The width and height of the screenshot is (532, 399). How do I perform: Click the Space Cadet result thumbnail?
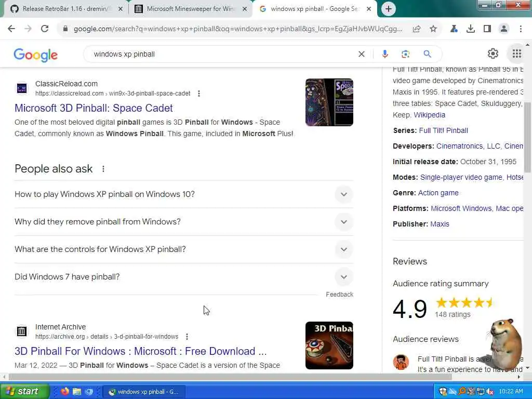[x=329, y=102]
